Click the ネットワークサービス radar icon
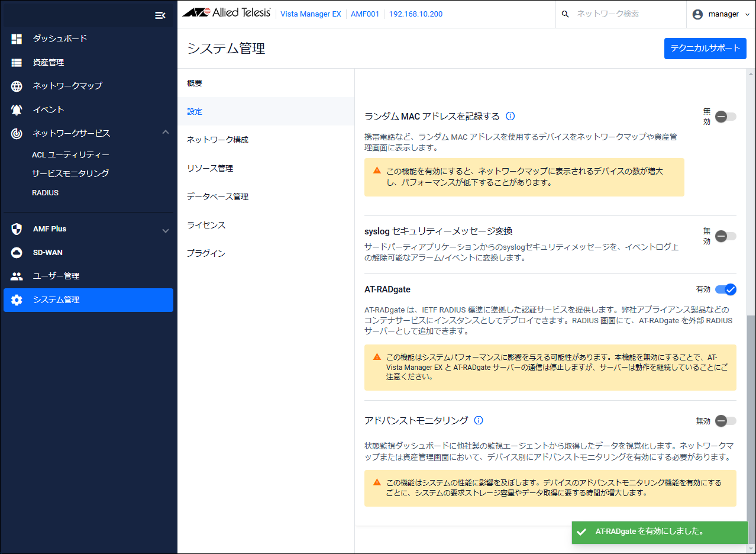This screenshot has width=756, height=554. pos(17,133)
